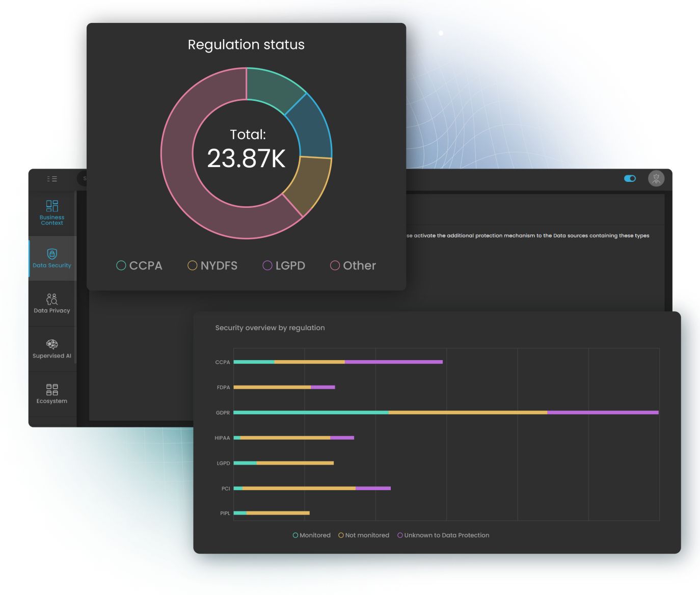Toggle the CCPA legend in donut chart
The image size is (700, 595).
[x=139, y=265]
